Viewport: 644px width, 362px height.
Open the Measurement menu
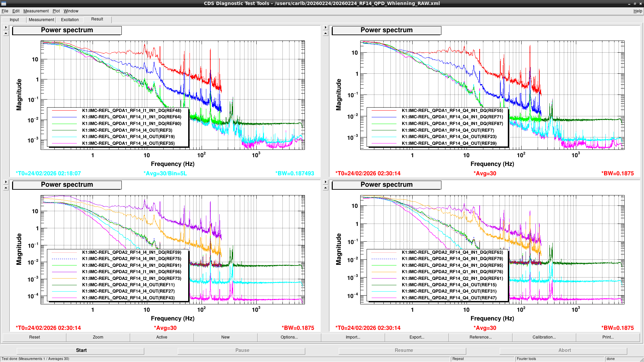[x=36, y=11]
